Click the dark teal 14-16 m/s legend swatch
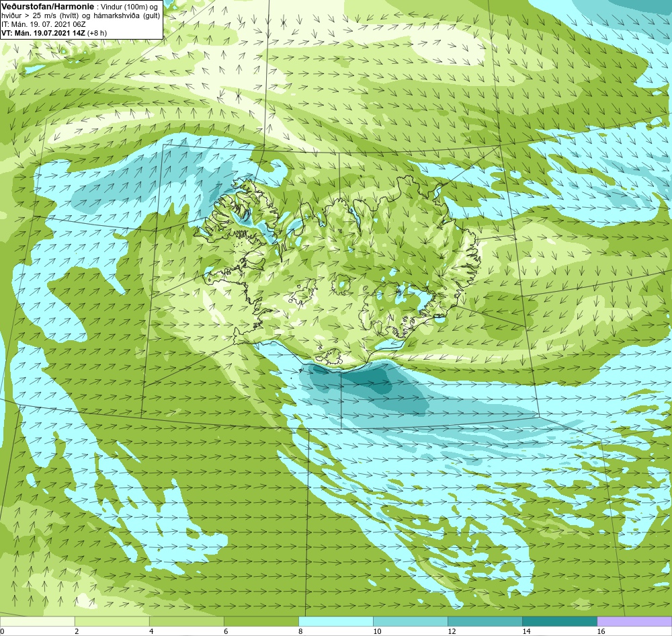Screen dimensions: 672x636 pyautogui.click(x=559, y=621)
